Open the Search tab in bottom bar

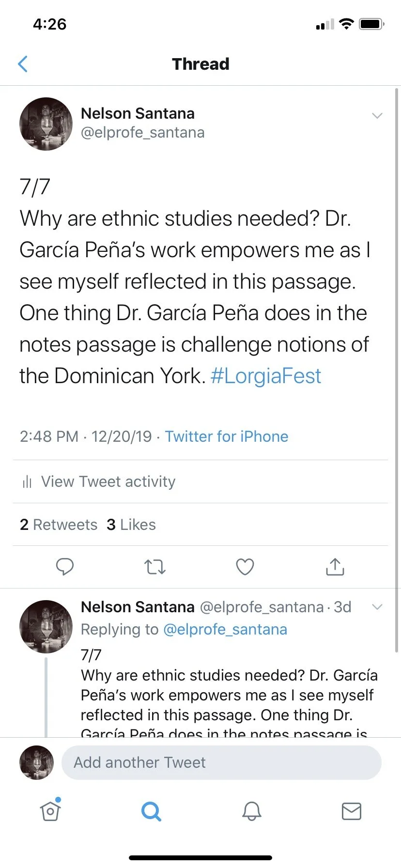coord(151,811)
